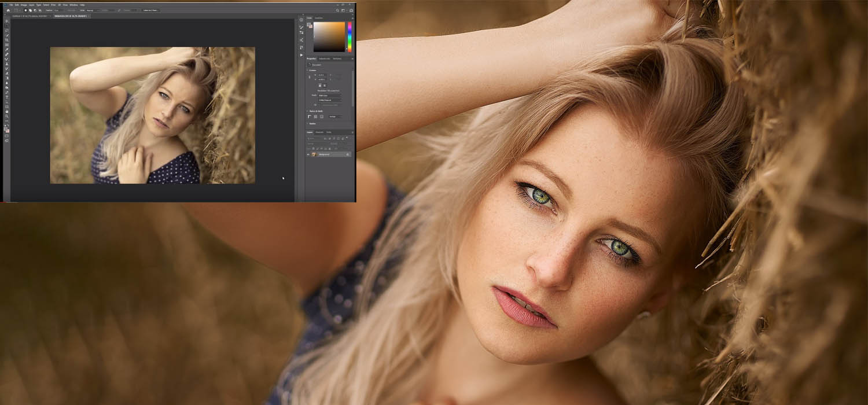Viewport: 868px width, 405px height.
Task: Select the Rectangular Marquee tool
Action: click(x=7, y=26)
